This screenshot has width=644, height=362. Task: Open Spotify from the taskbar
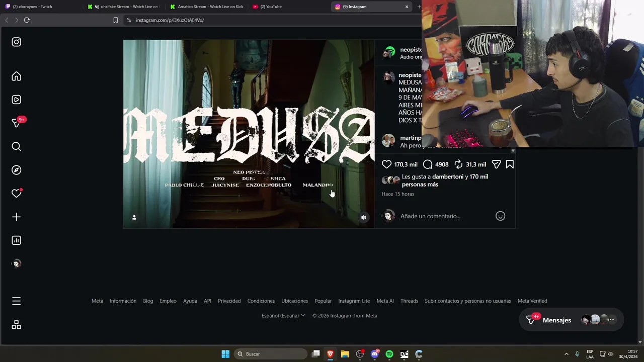point(389,354)
